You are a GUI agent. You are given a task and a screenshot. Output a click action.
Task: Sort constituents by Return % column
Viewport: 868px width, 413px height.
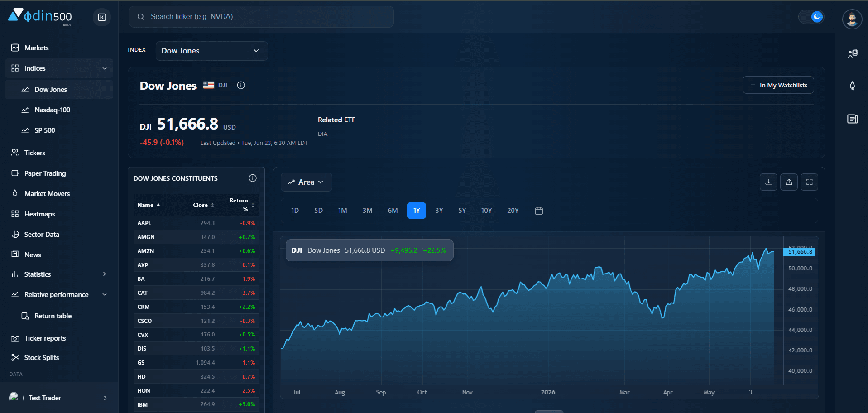pyautogui.click(x=242, y=205)
